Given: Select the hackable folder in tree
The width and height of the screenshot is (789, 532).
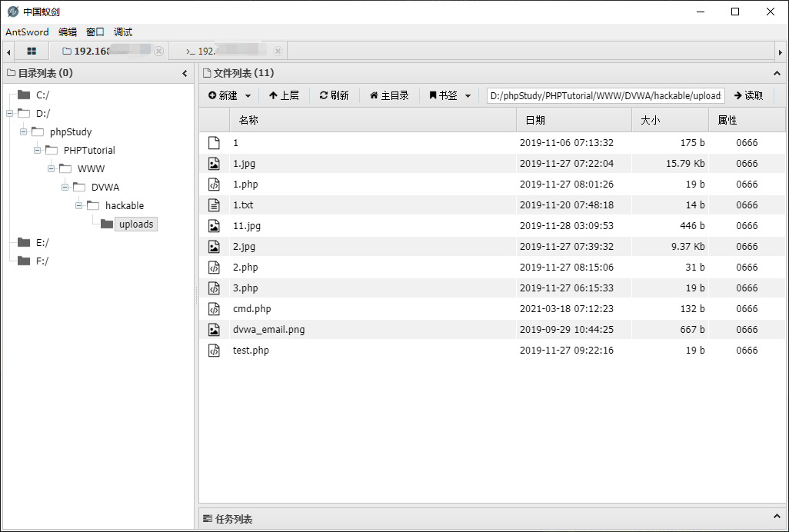Looking at the screenshot, I should (125, 206).
